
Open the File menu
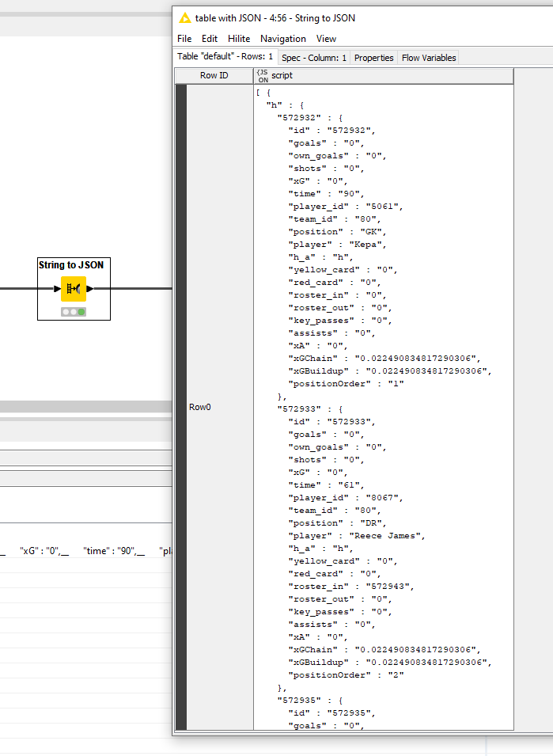pyautogui.click(x=184, y=39)
